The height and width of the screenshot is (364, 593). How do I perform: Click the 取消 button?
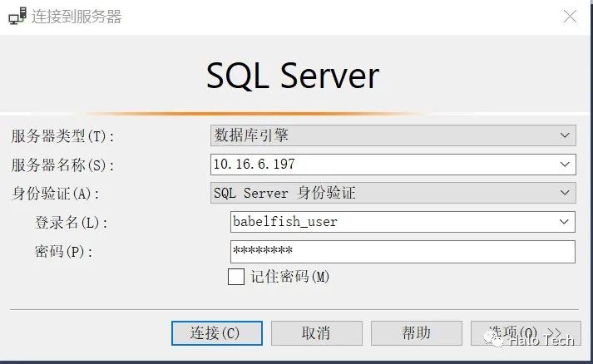click(x=317, y=333)
